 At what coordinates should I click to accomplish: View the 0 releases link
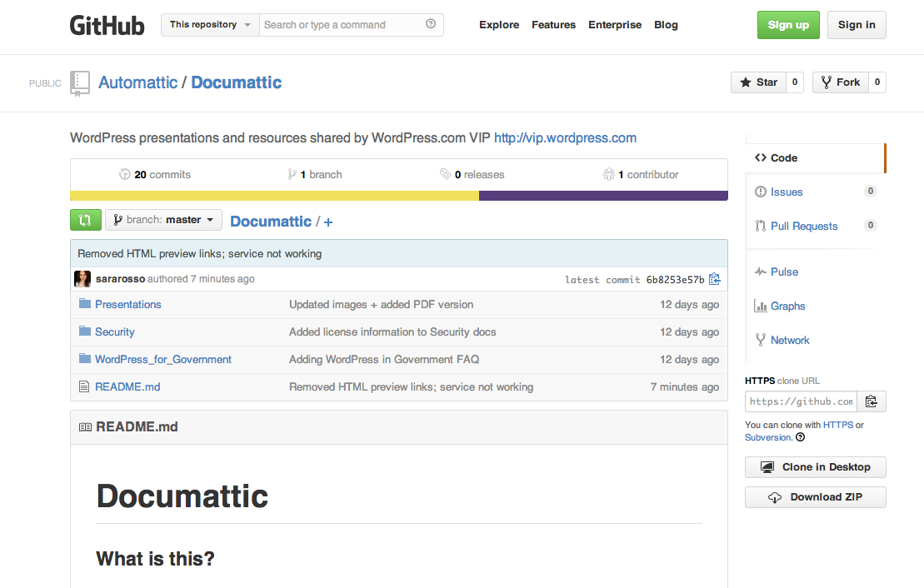(472, 174)
